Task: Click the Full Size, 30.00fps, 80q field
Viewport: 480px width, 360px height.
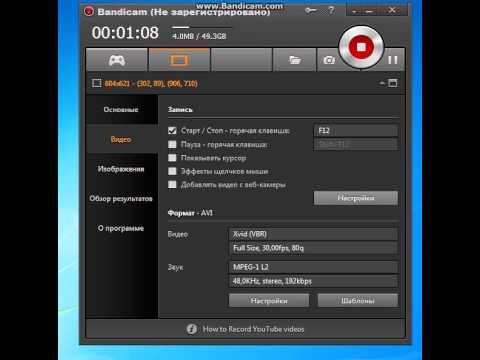Action: coord(313,248)
